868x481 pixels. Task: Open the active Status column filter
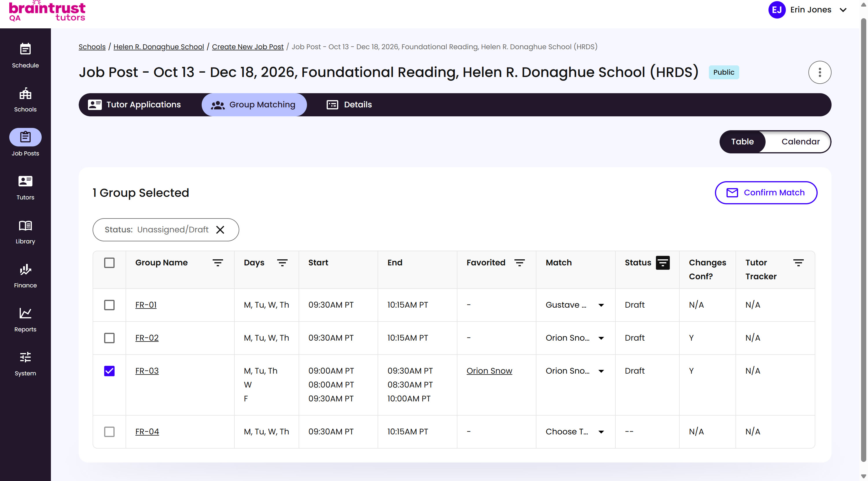[663, 262]
